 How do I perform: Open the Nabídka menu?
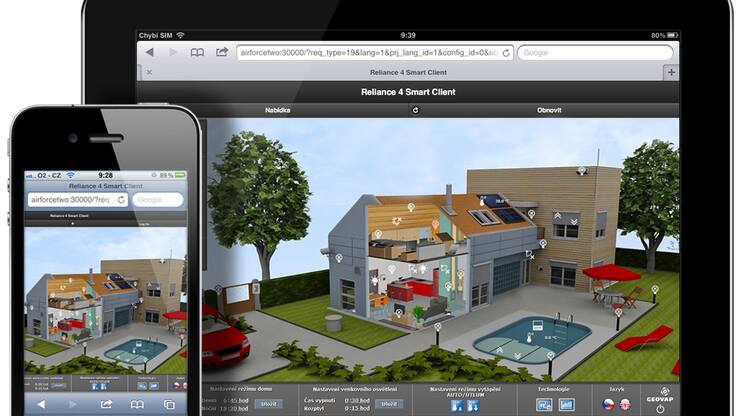click(x=278, y=110)
